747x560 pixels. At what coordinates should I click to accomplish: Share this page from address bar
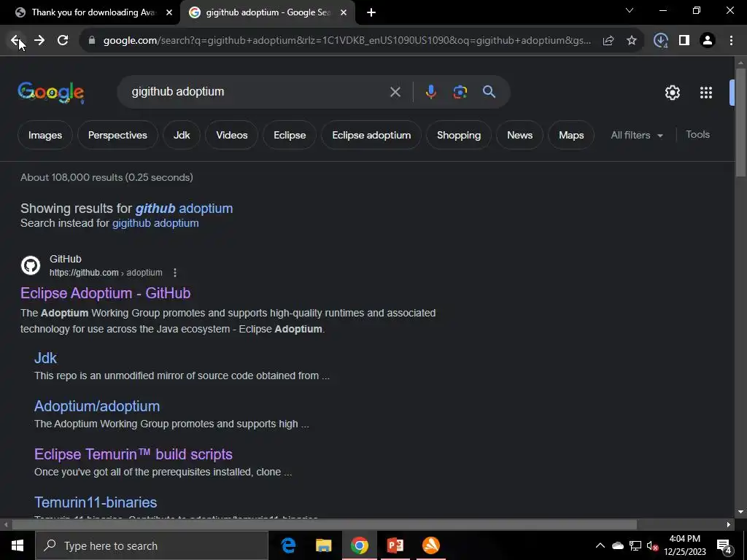[608, 41]
